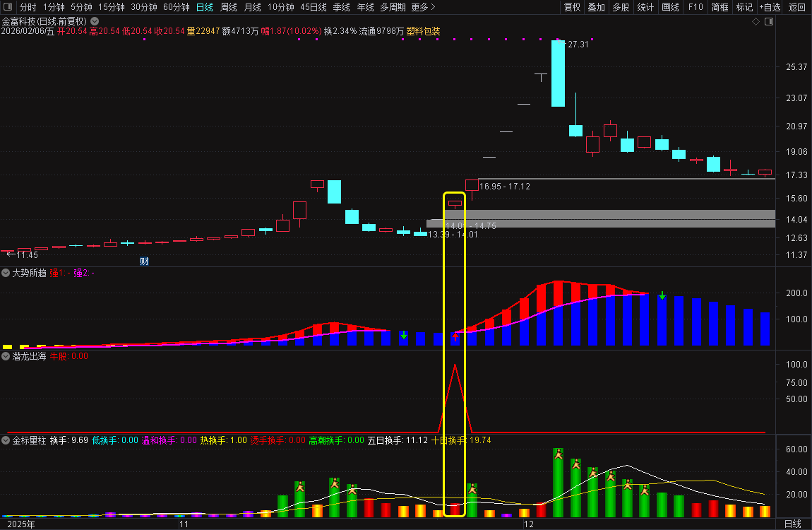The height and width of the screenshot is (530, 812).
Task: Expand the 金标量柱 indicator menu
Action: click(x=6, y=440)
